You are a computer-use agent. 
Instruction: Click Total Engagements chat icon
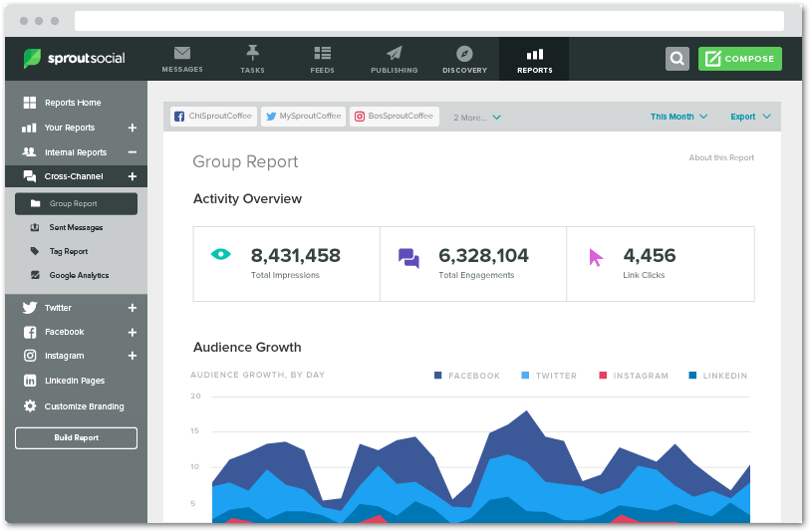coord(408,258)
